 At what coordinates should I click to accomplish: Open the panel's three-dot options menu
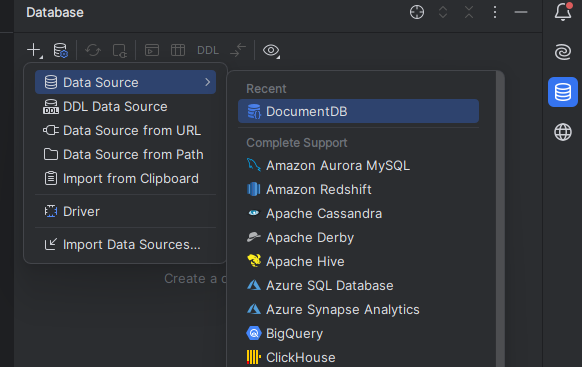[495, 12]
